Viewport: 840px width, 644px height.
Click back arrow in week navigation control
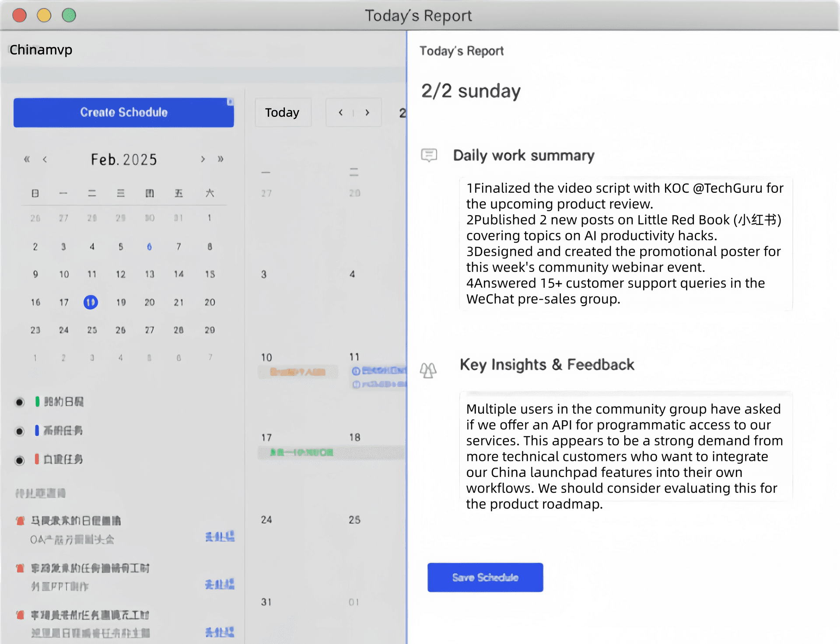click(341, 112)
